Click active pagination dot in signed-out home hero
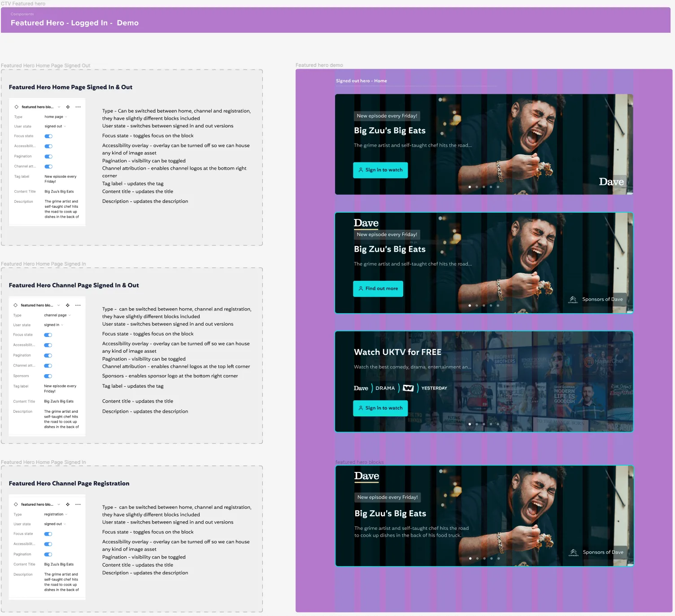Viewport: 675px width, 616px height. [470, 187]
